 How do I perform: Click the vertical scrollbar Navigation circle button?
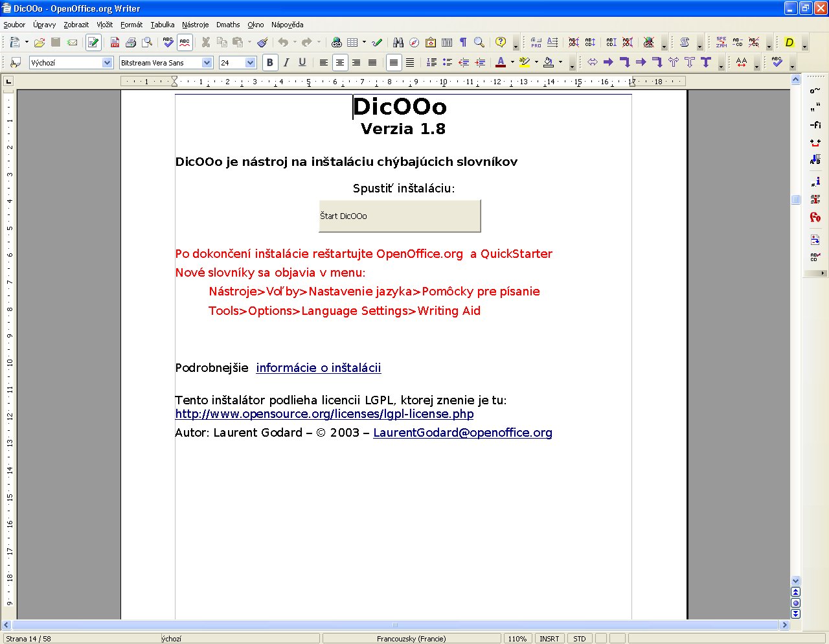click(796, 603)
